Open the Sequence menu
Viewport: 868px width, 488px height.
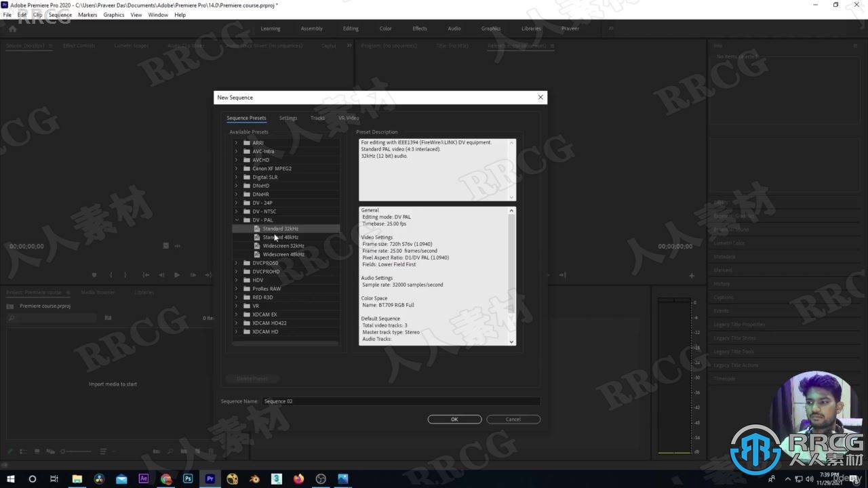tap(60, 14)
